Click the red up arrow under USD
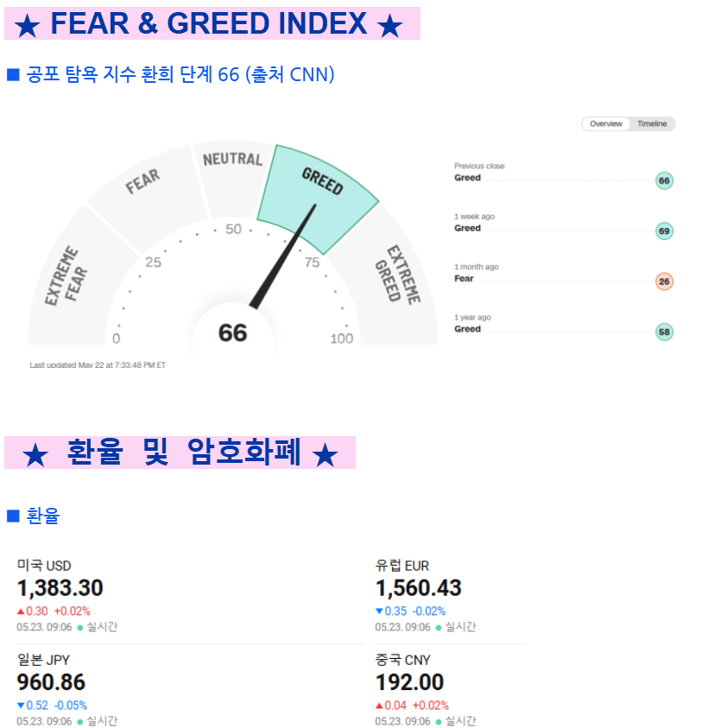 point(21,611)
